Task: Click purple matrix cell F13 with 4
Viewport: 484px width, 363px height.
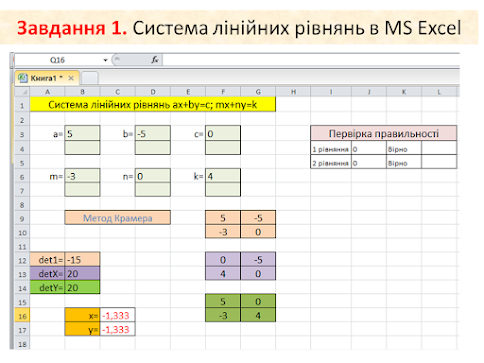Action: (223, 274)
